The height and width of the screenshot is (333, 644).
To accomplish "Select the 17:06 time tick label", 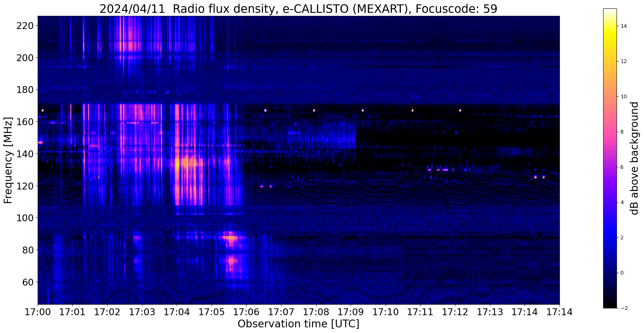I will pos(247,312).
